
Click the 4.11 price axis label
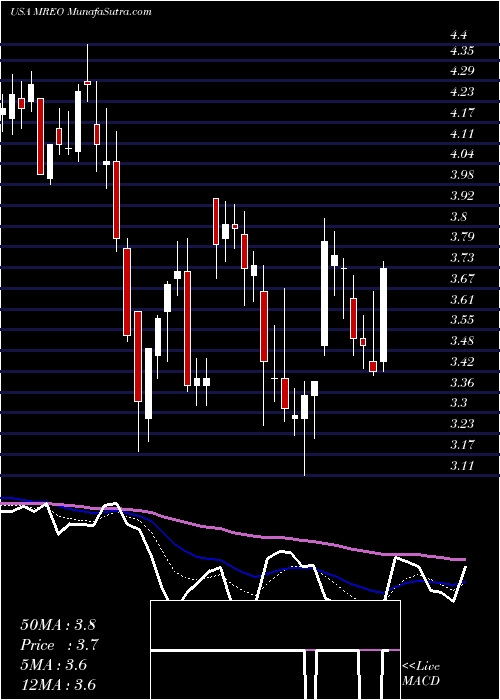pos(462,133)
